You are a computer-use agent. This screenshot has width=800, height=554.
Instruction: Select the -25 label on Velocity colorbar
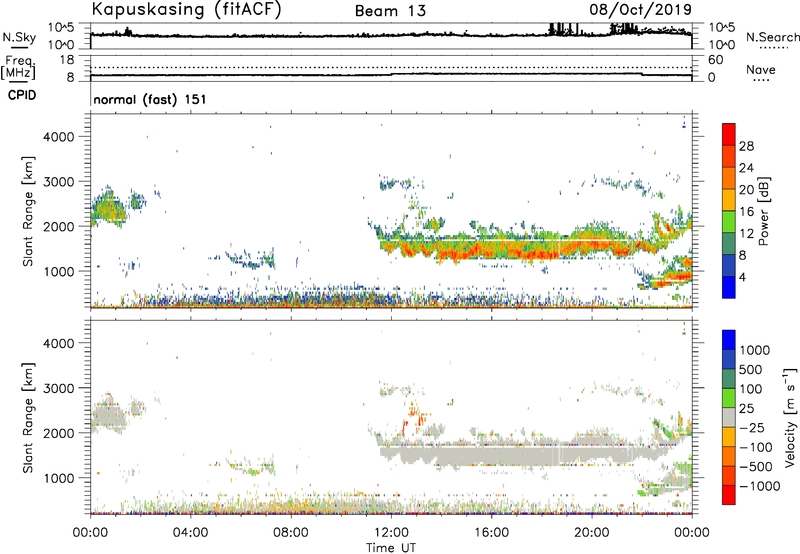tap(752, 427)
